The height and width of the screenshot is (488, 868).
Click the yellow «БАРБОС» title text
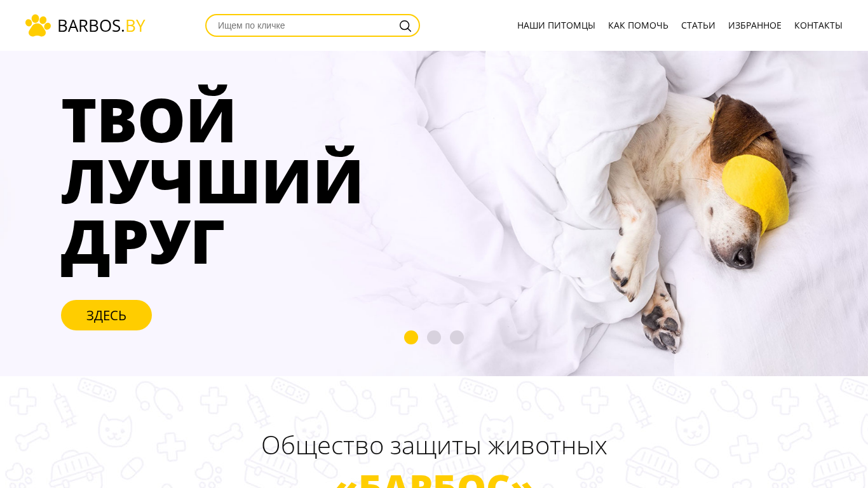point(434,480)
